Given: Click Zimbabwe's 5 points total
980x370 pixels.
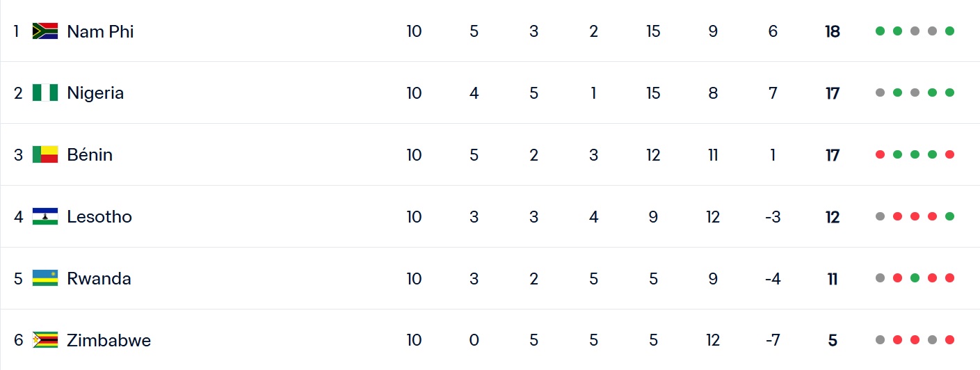Looking at the screenshot, I should pyautogui.click(x=833, y=340).
